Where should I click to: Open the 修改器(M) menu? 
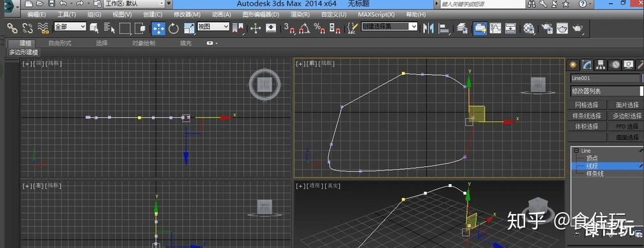tap(187, 14)
